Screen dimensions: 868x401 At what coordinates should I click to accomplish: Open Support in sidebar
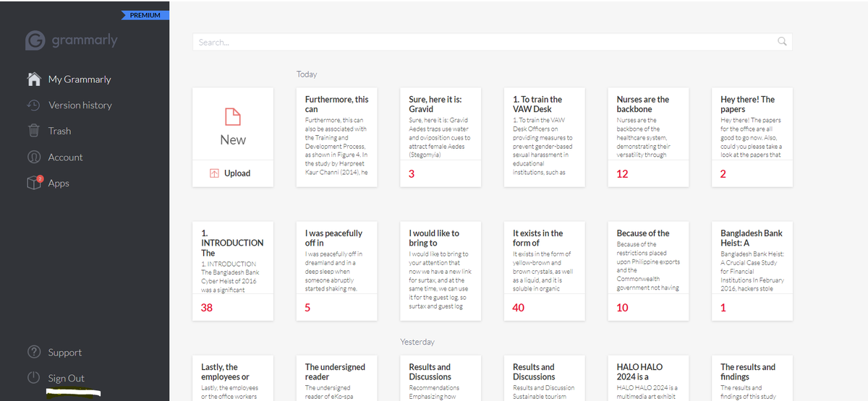tap(65, 353)
